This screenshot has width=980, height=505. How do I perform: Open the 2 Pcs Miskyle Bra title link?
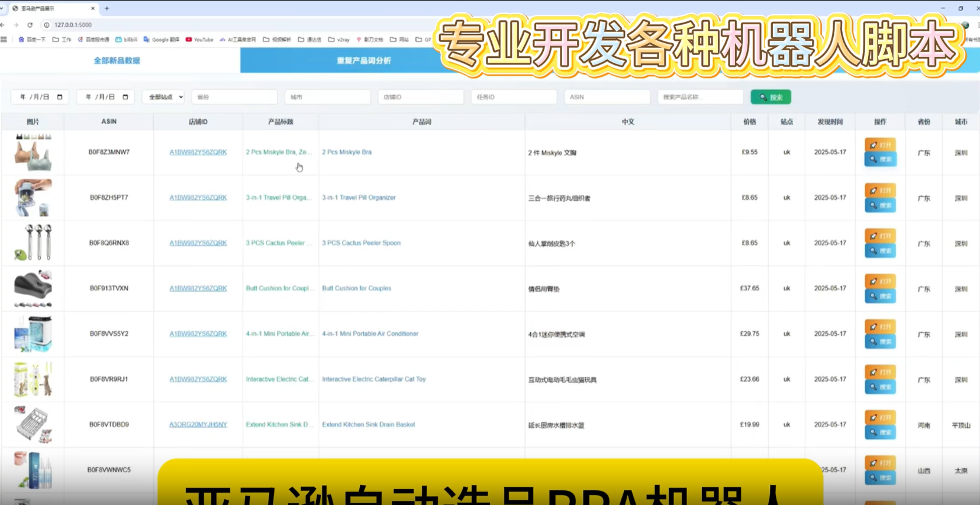(x=278, y=152)
